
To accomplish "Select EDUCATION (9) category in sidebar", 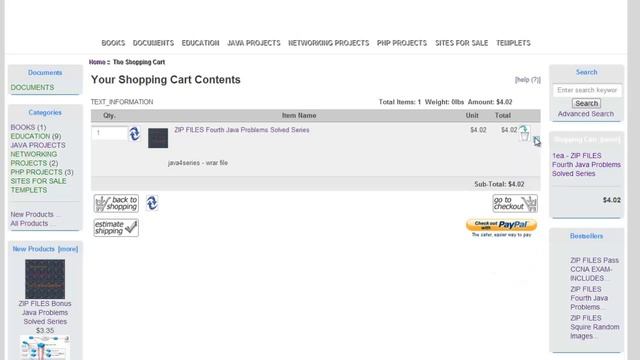I will click(x=36, y=136).
